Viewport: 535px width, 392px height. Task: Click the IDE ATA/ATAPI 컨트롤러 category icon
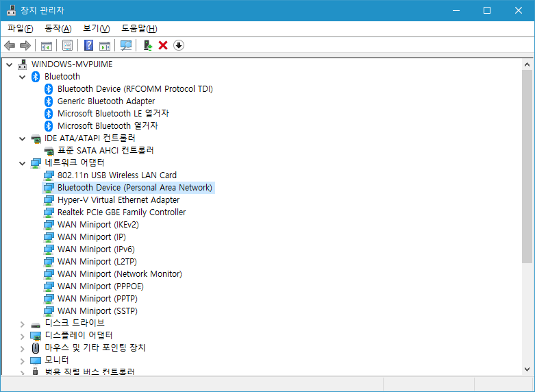(x=36, y=138)
